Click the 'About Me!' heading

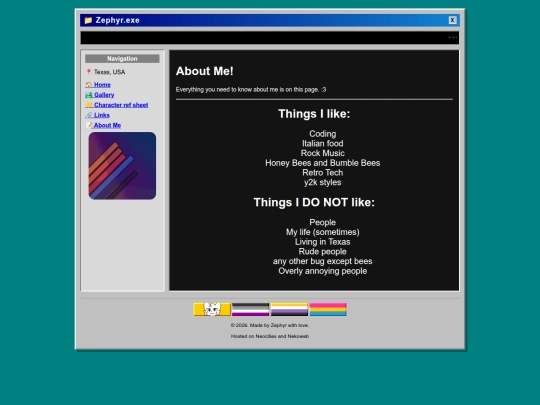[x=205, y=71]
